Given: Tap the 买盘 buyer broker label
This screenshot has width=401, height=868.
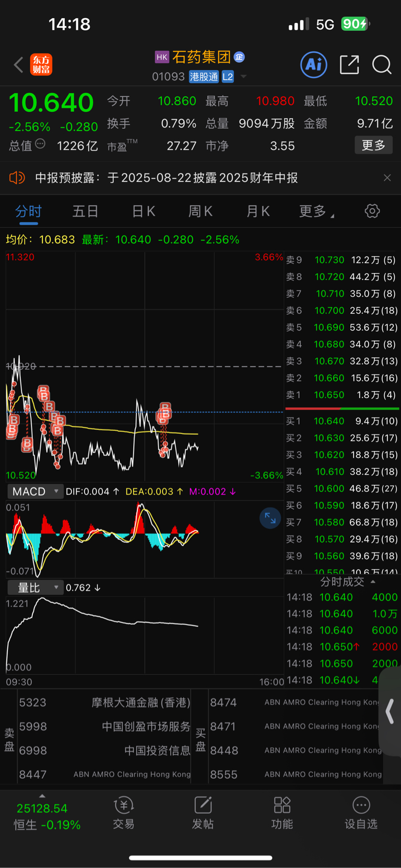Looking at the screenshot, I should click(x=200, y=740).
